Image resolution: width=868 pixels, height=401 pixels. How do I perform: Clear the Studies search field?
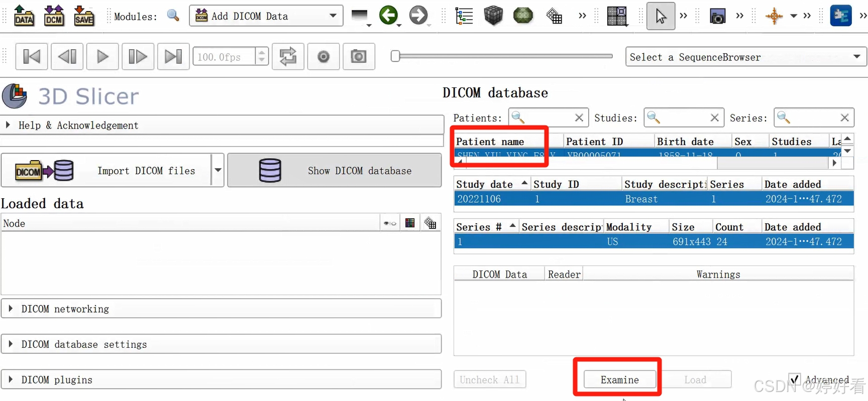click(715, 117)
